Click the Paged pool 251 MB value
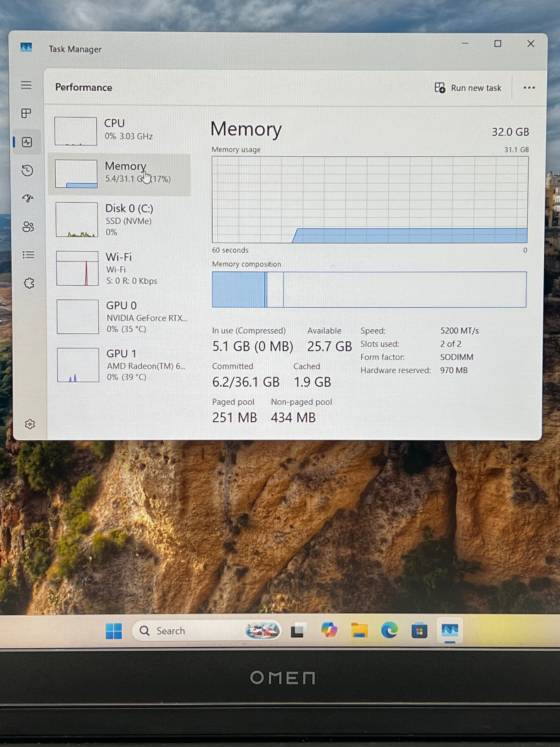The width and height of the screenshot is (560, 747). point(234,417)
